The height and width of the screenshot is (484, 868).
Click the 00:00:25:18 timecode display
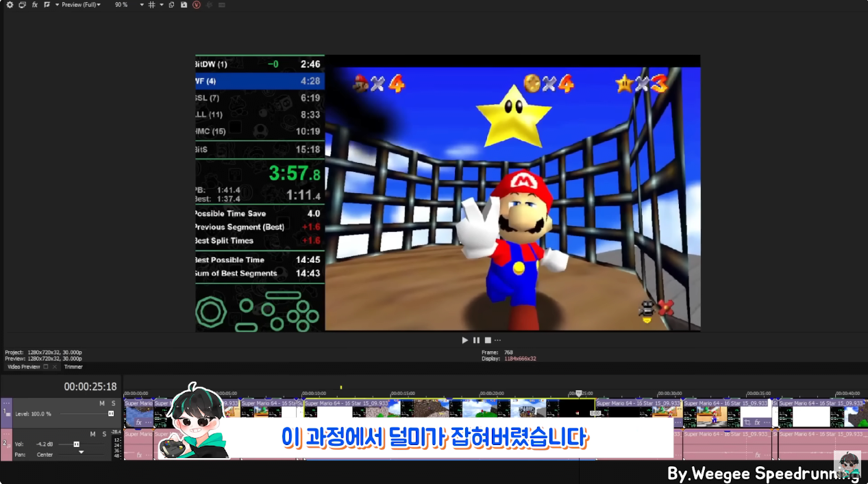(90, 387)
